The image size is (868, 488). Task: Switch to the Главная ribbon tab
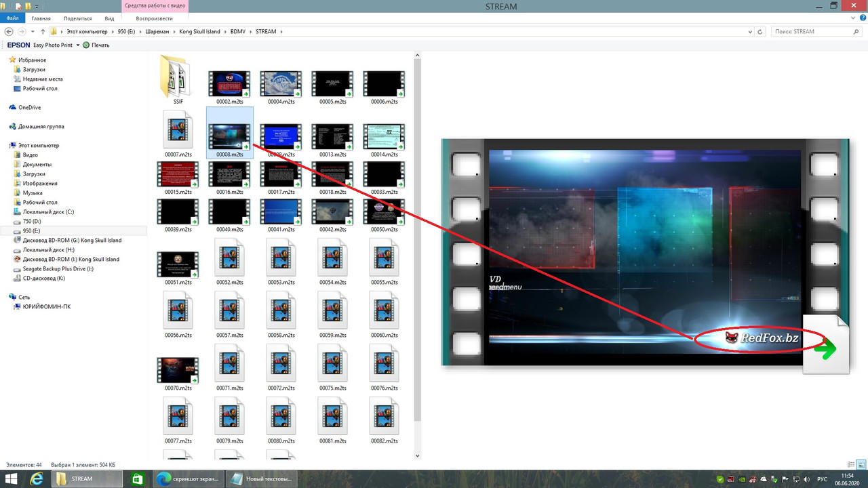point(41,18)
